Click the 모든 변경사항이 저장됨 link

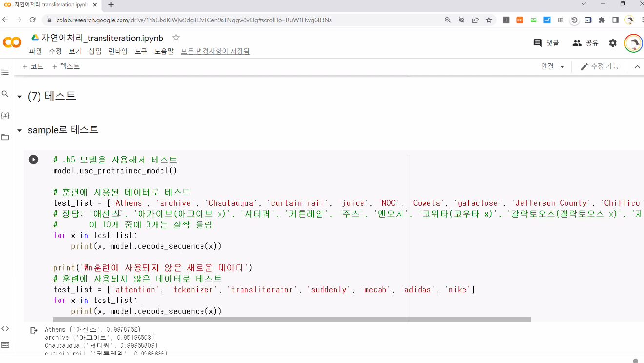[215, 51]
